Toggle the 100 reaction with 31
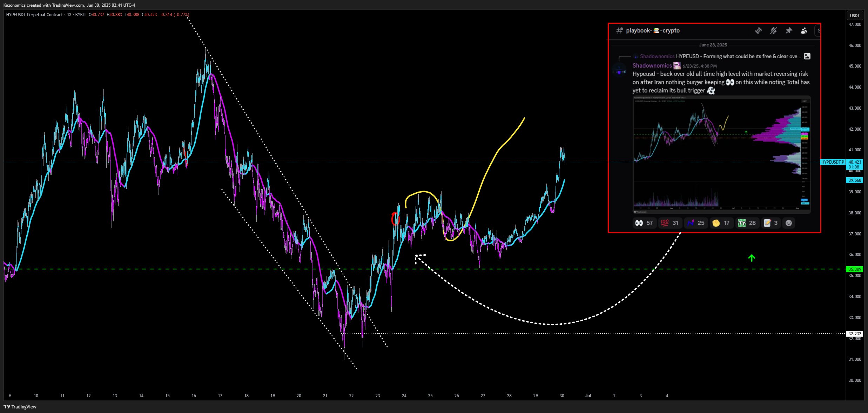The image size is (868, 413). click(x=670, y=223)
